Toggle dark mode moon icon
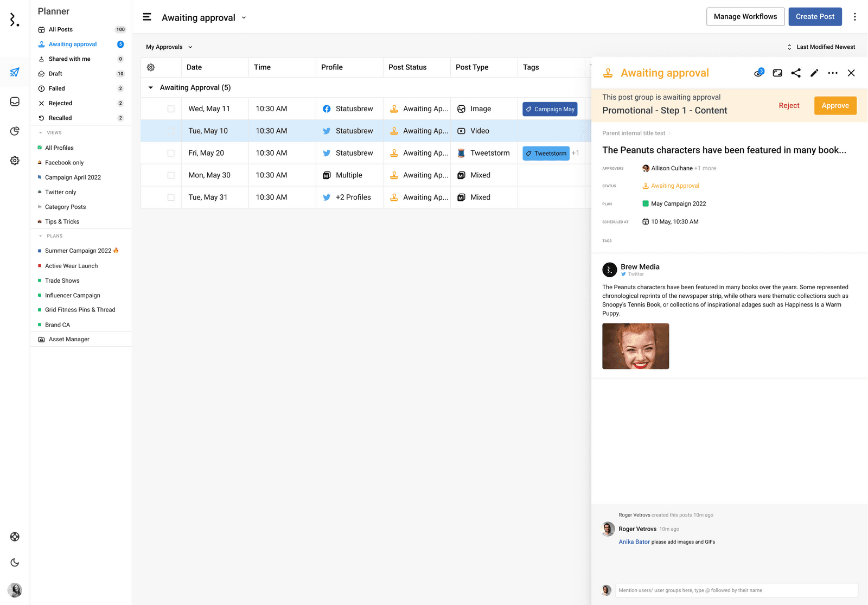 (15, 563)
